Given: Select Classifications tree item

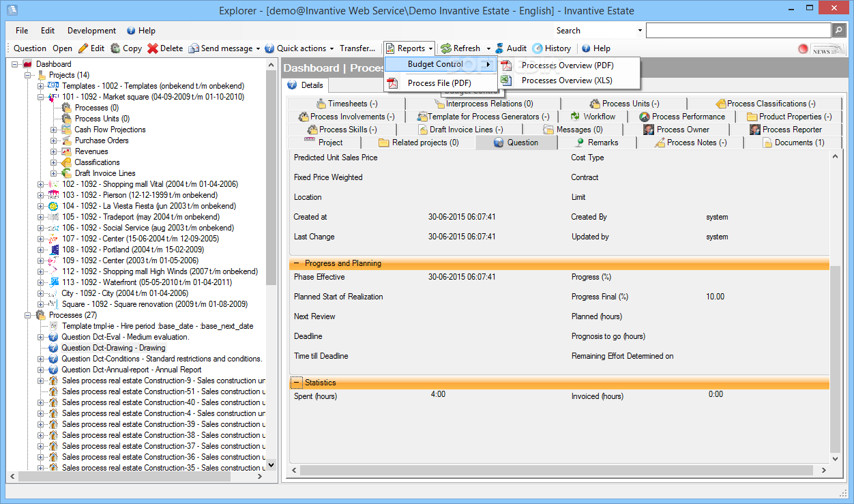Looking at the screenshot, I should pos(97,162).
